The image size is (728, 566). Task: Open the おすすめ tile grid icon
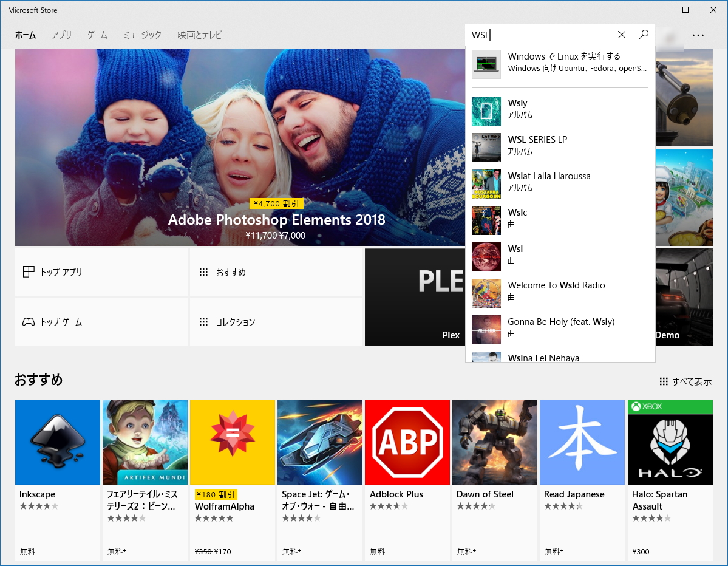203,272
